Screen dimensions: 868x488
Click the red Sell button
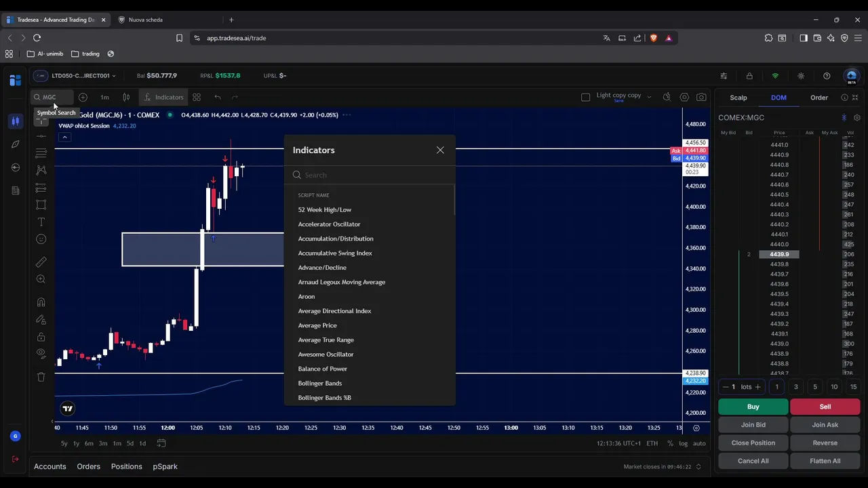(825, 407)
